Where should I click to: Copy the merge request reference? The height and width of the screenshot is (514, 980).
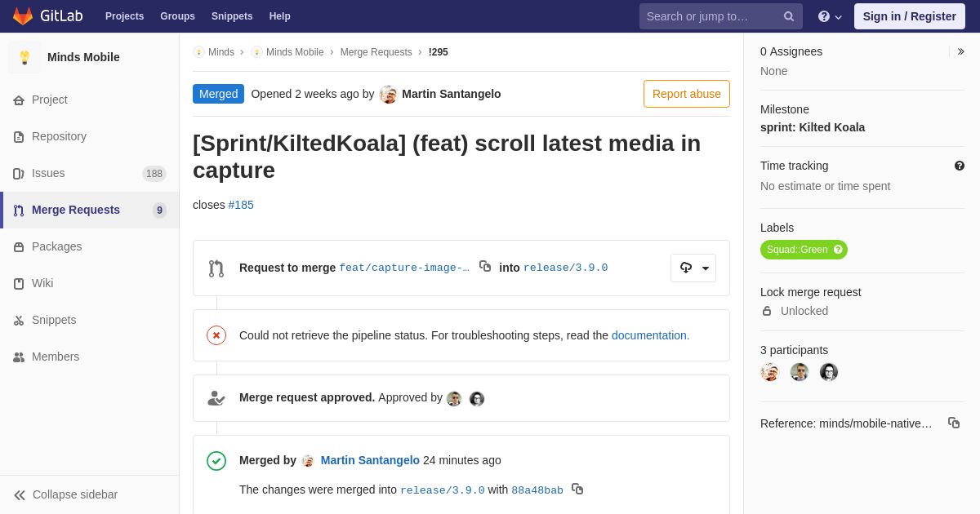point(954,423)
